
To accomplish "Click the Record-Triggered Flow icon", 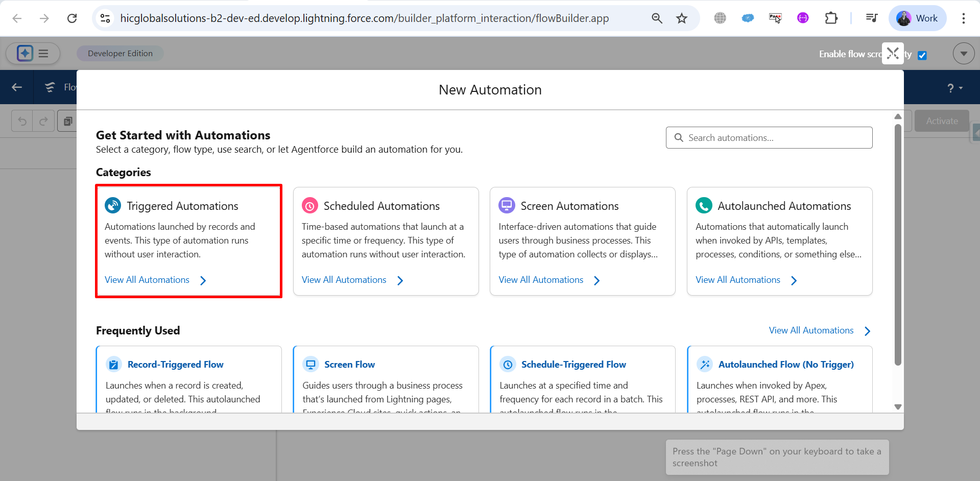I will pyautogui.click(x=113, y=365).
